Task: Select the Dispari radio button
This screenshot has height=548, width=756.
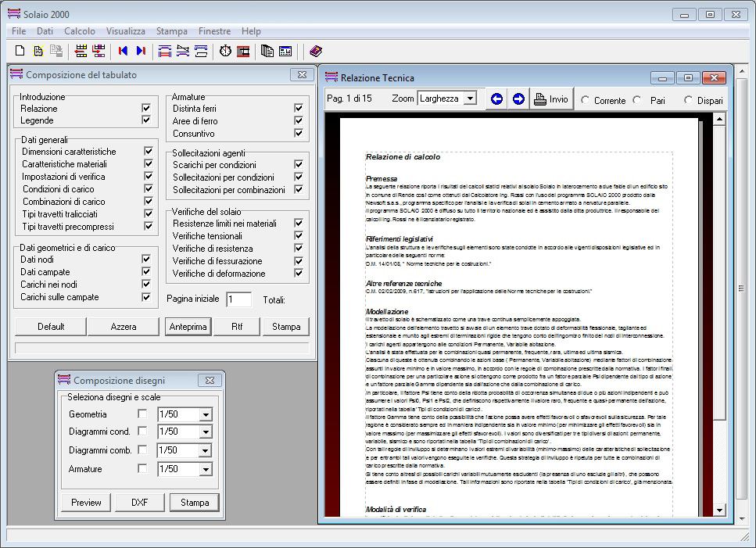Action: 688,100
